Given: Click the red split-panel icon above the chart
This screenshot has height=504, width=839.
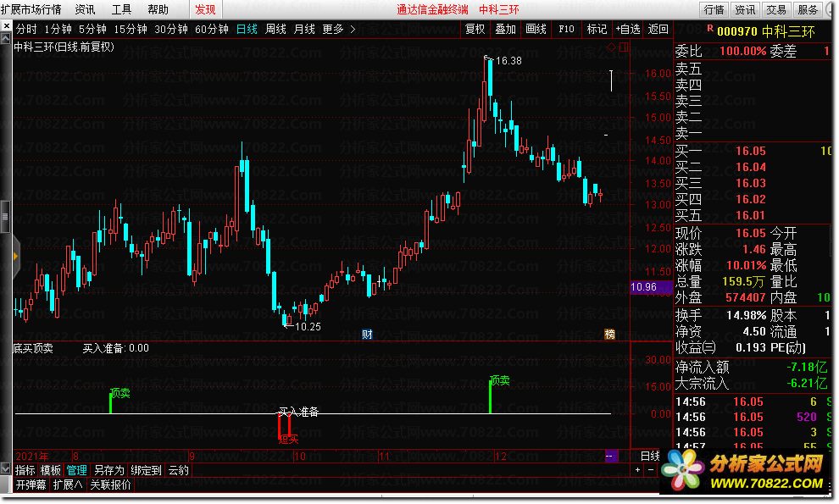Looking at the screenshot, I should pos(624,47).
